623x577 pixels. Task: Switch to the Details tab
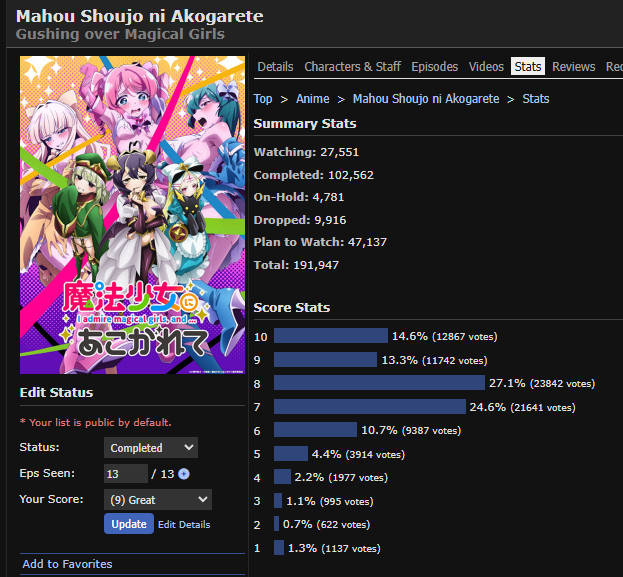pyautogui.click(x=275, y=66)
